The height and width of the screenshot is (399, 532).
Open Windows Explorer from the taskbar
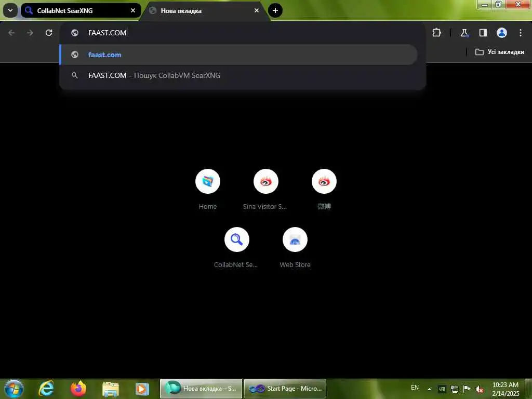pyautogui.click(x=111, y=389)
